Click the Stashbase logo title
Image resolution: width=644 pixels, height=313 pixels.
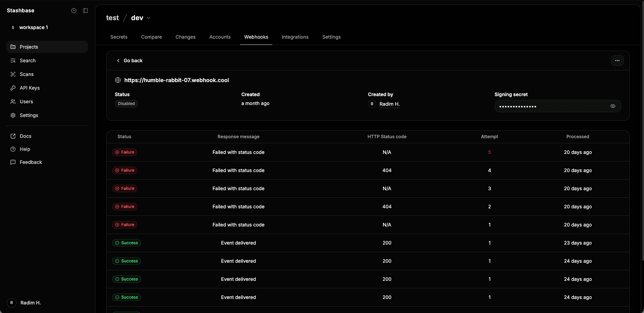click(20, 11)
